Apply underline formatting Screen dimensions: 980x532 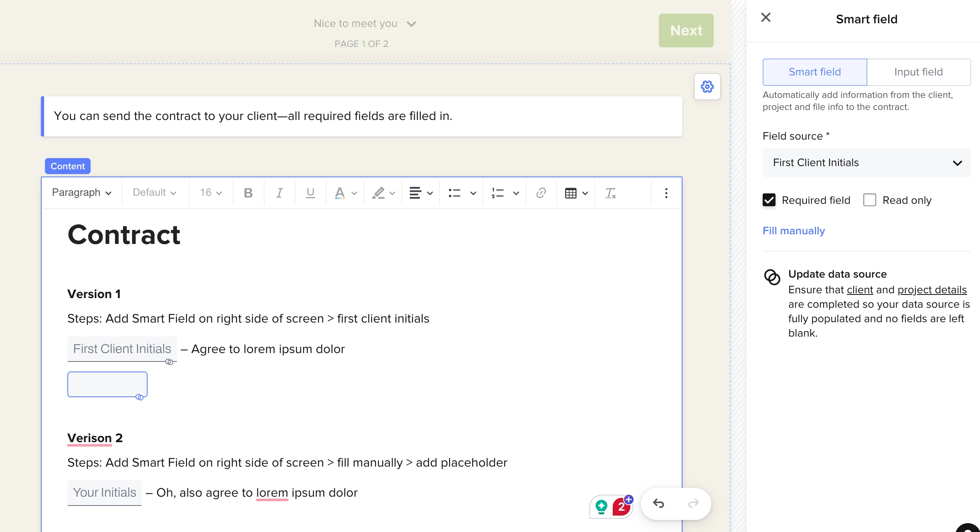(310, 193)
